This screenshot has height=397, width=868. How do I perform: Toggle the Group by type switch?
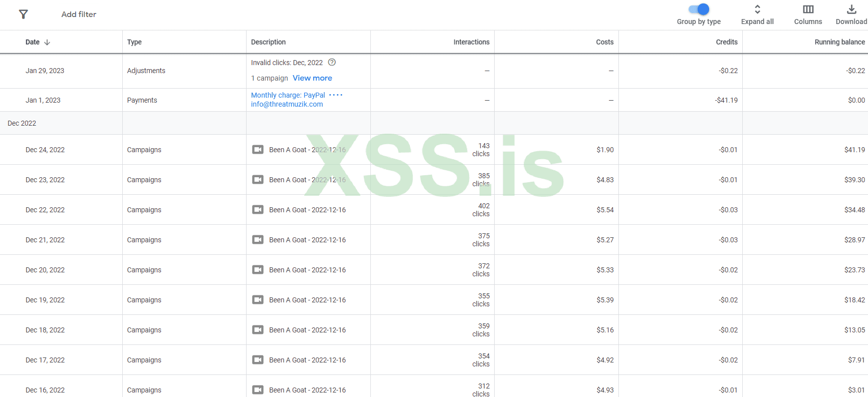pos(699,9)
